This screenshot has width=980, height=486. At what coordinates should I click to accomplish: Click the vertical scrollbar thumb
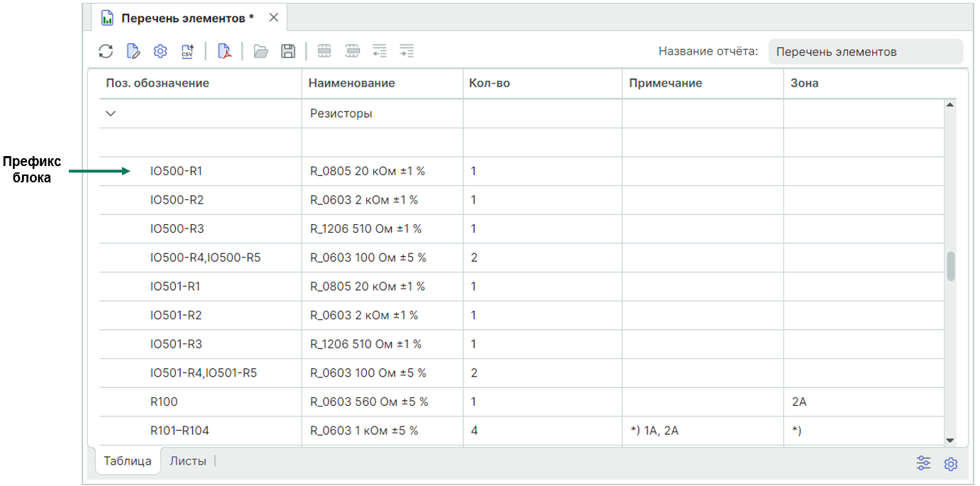point(951,266)
